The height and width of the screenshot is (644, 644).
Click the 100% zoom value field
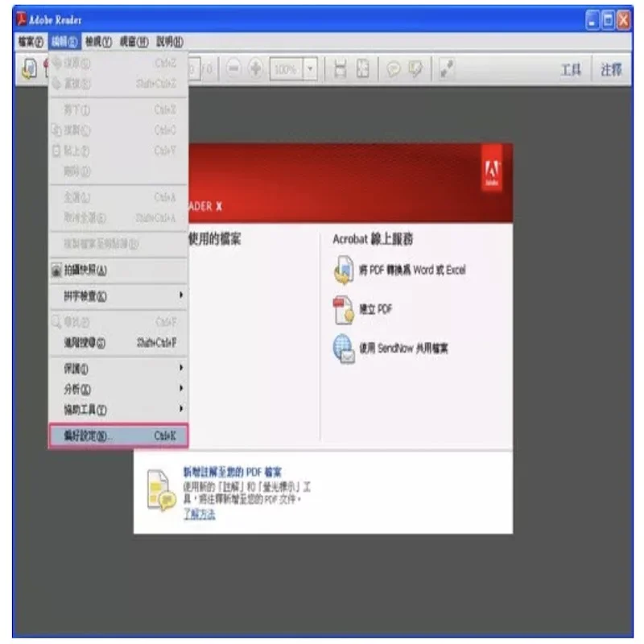click(x=287, y=68)
